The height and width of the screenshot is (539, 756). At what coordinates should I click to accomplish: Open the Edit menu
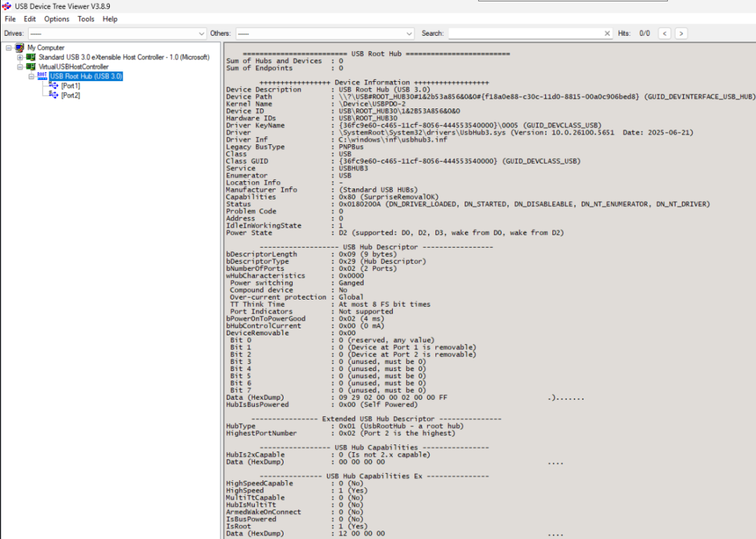[30, 19]
